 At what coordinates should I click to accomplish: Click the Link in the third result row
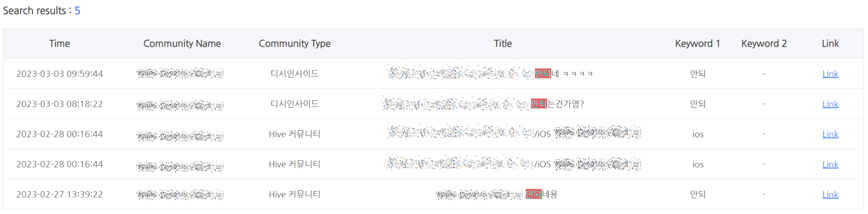tap(830, 134)
